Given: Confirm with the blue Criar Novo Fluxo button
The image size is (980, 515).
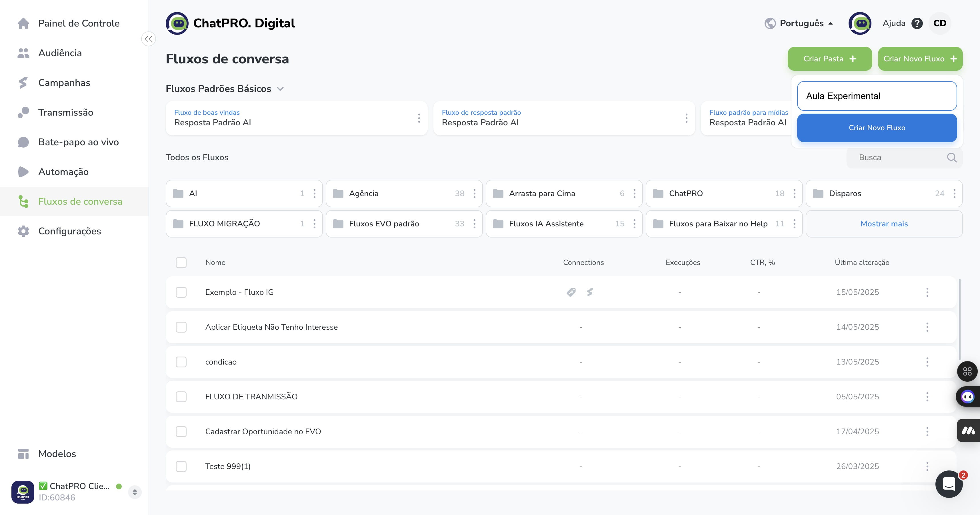Looking at the screenshot, I should [877, 128].
